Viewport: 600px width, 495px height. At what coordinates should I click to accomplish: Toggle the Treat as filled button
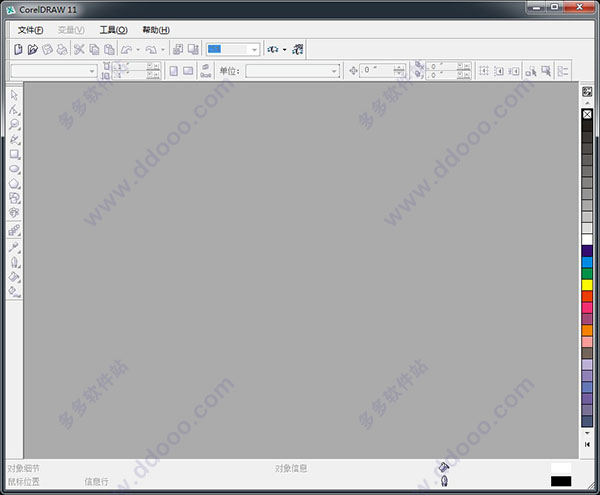pyautogui.click(x=546, y=71)
